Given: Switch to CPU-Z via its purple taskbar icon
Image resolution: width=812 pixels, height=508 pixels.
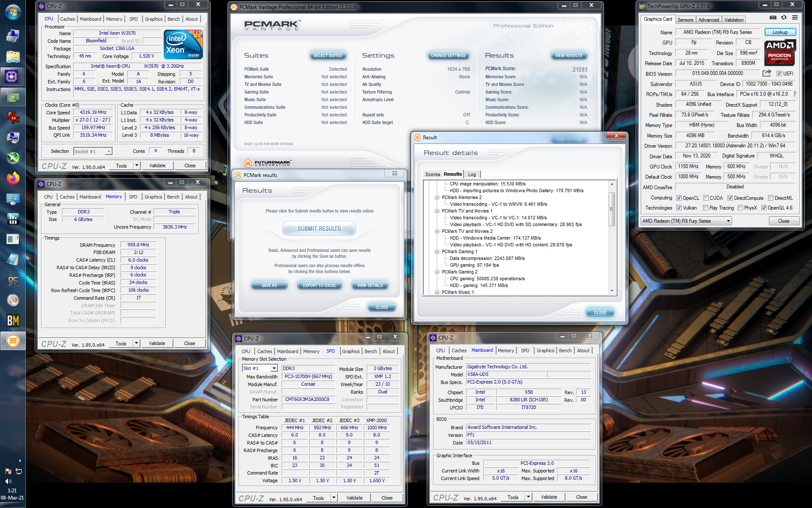Looking at the screenshot, I should pos(12,77).
